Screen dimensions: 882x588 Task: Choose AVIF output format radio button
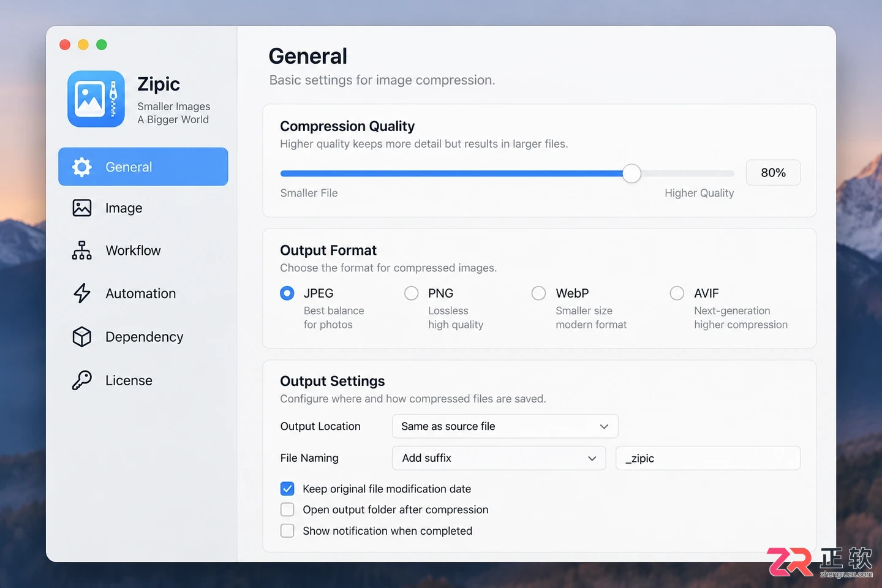[677, 293]
